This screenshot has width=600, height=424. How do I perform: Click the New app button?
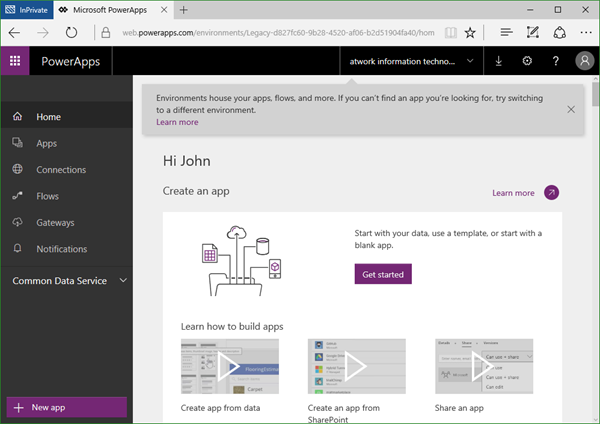coord(64,407)
